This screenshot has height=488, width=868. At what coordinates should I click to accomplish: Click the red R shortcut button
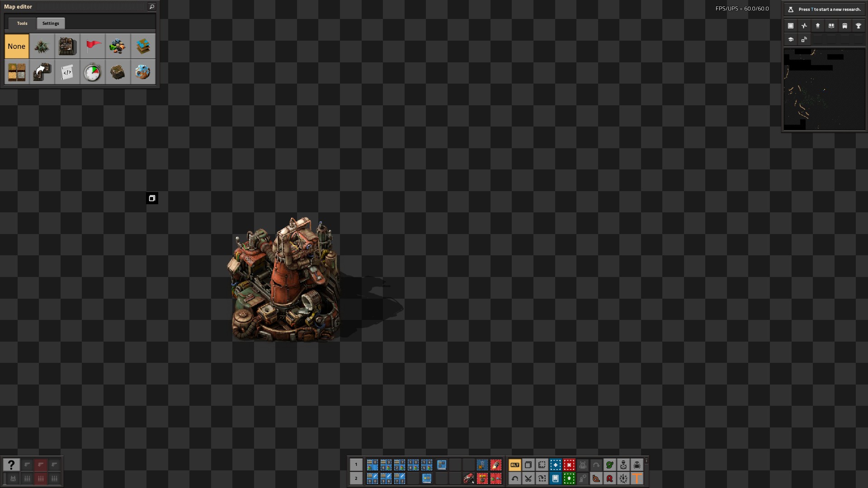pos(610,478)
